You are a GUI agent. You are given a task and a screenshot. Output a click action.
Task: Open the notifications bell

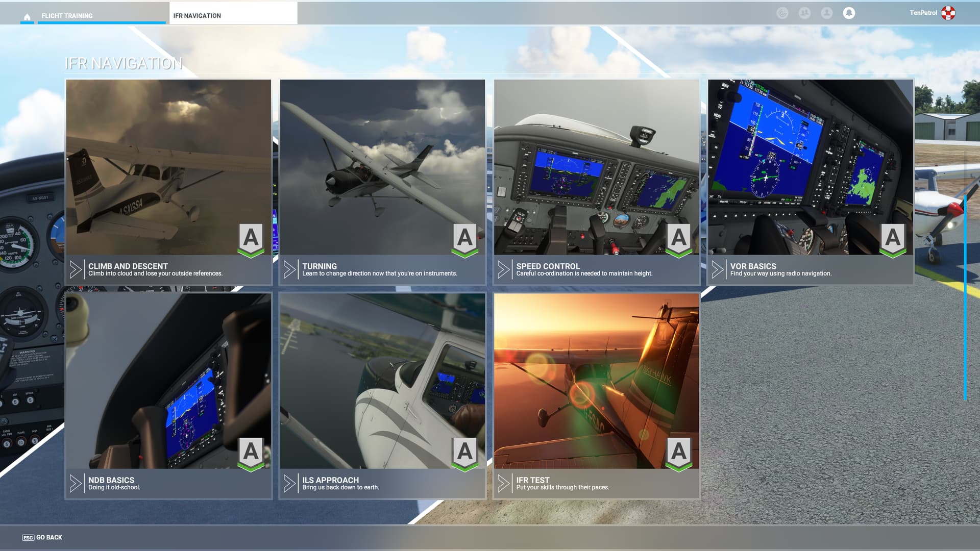pos(849,13)
